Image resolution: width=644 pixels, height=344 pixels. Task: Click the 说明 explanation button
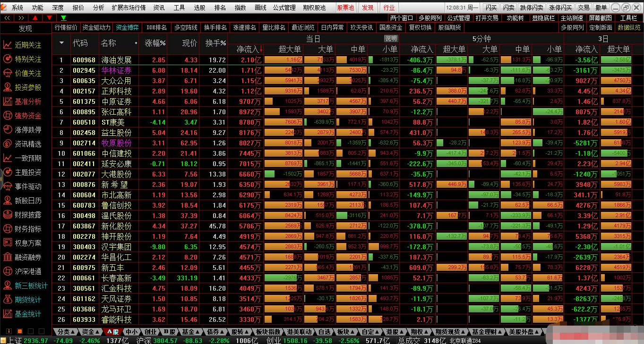[391, 39]
